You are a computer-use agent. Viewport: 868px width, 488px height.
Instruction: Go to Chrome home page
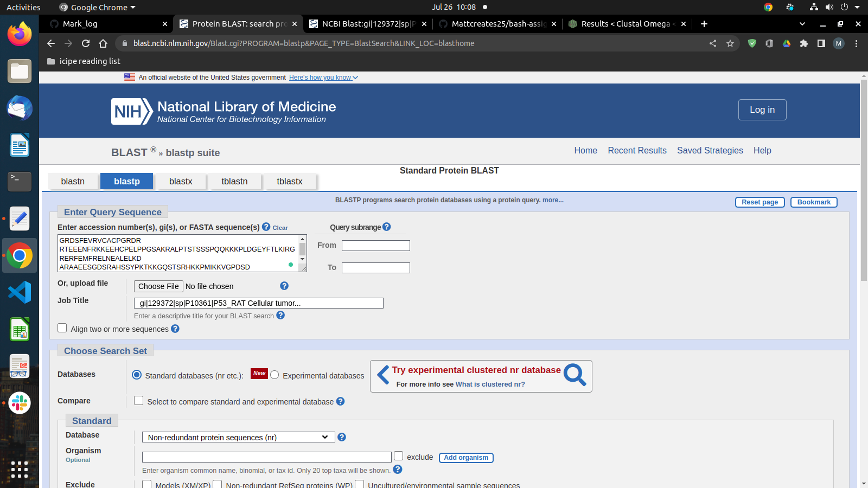tap(103, 43)
